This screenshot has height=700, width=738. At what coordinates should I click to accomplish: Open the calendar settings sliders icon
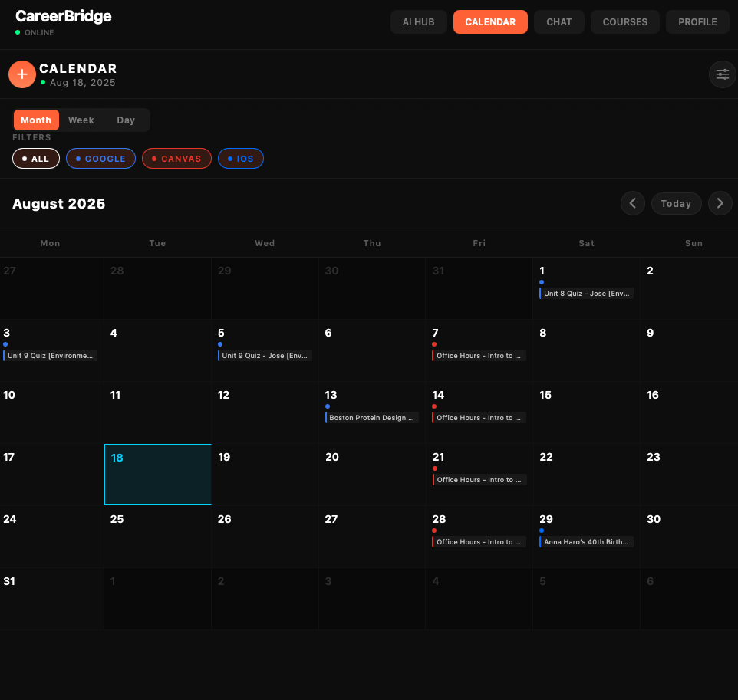722,74
